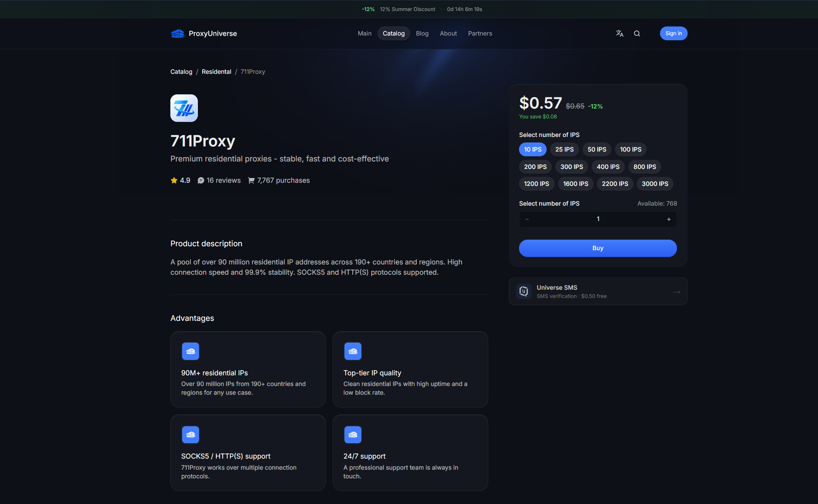Click the 16 reviews speech bubble icon
818x504 pixels.
click(x=201, y=180)
